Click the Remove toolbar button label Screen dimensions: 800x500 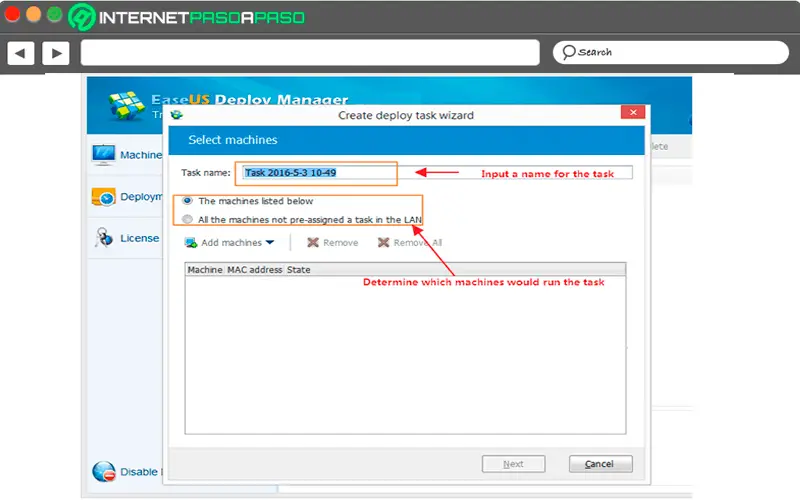(340, 243)
